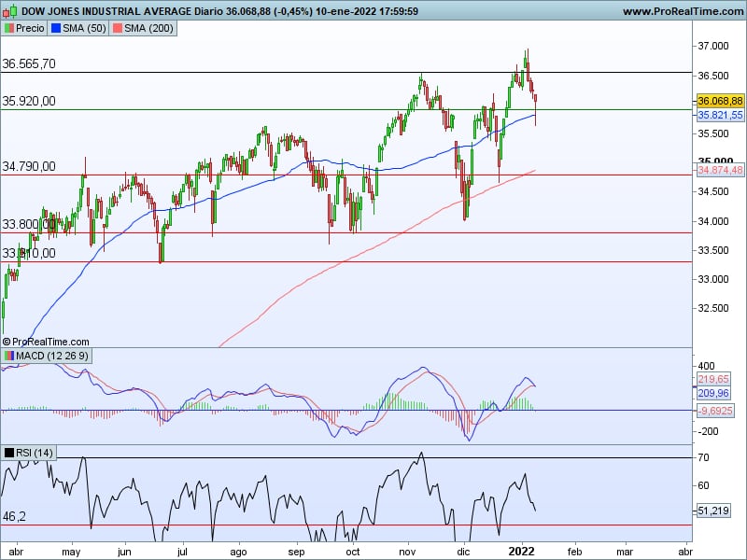Click the SMA 200 value tag 34.874,48
Viewport: 747px width, 560px height.
720,170
